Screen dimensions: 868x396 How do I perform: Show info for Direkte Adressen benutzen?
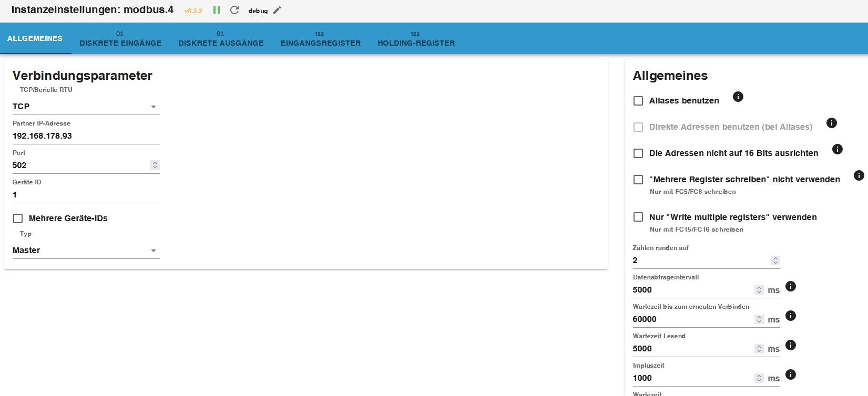tap(832, 123)
